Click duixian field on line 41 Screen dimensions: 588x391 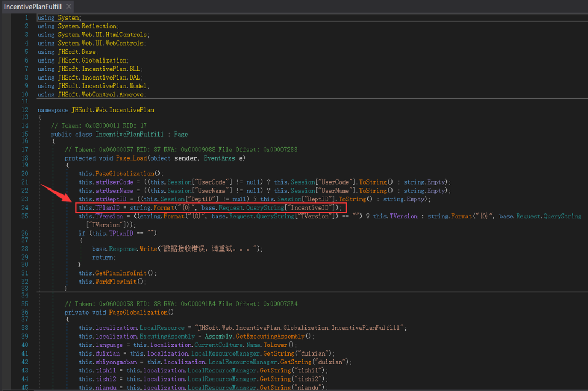tap(107, 354)
